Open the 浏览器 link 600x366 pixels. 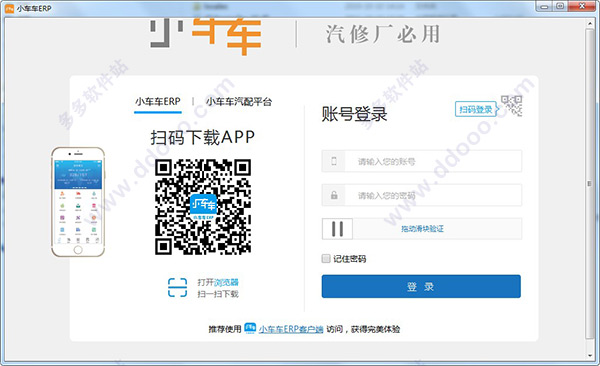coord(226,282)
